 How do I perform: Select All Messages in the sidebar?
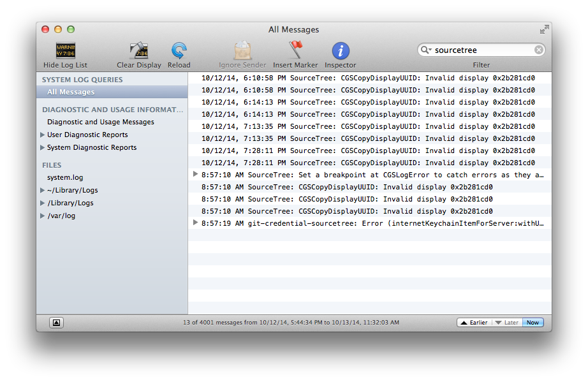(x=112, y=92)
